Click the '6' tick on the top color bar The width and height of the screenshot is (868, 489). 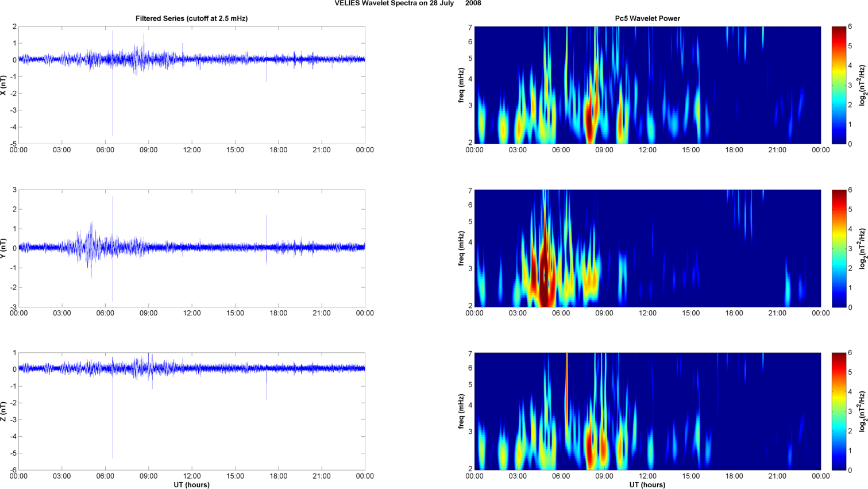(850, 27)
